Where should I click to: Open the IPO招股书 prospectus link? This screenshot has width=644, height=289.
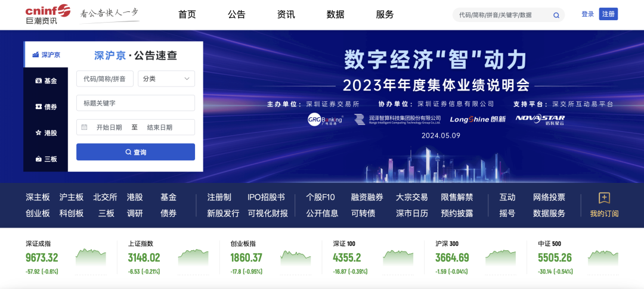[x=266, y=197]
